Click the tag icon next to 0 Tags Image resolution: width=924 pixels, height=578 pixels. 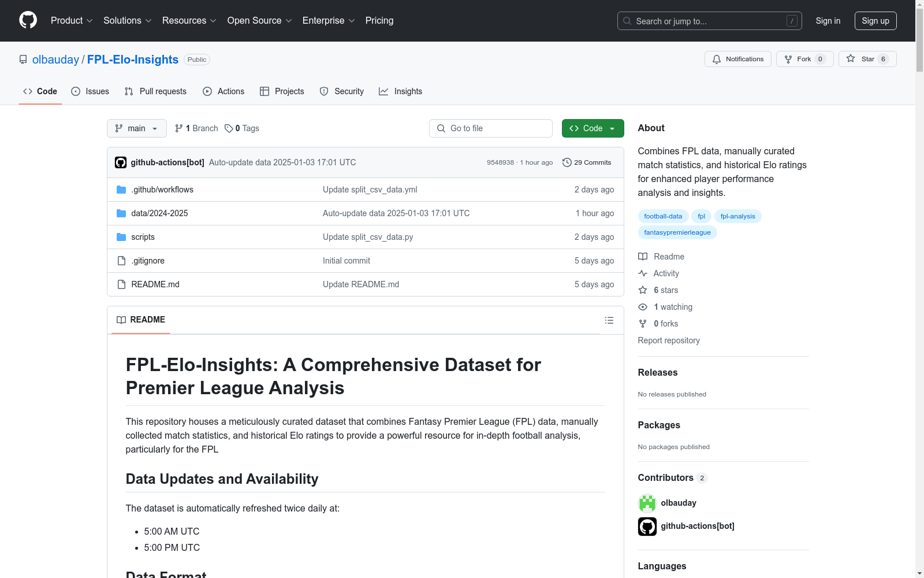229,128
